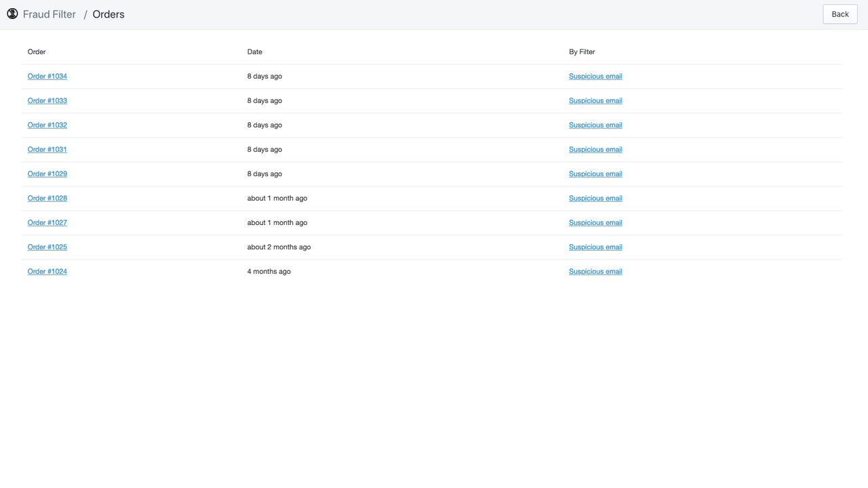
Task: Open Suspicious email filter for Order #1029
Action: pos(595,174)
